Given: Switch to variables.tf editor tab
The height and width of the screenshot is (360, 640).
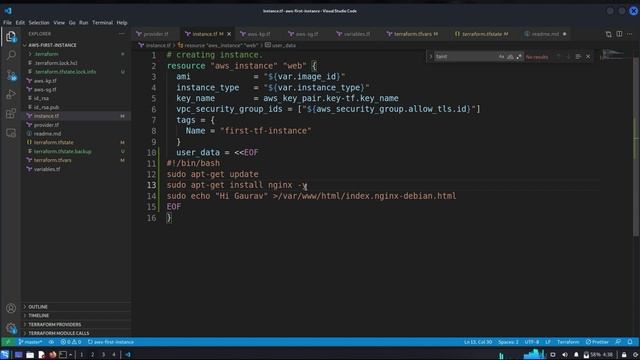Looking at the screenshot, I should pyautogui.click(x=356, y=34).
